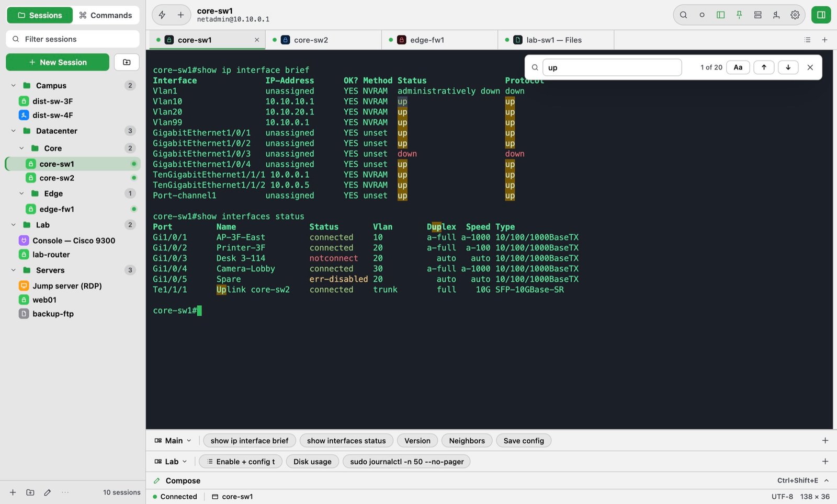
Task: Open the lab-router session
Action: click(73, 255)
